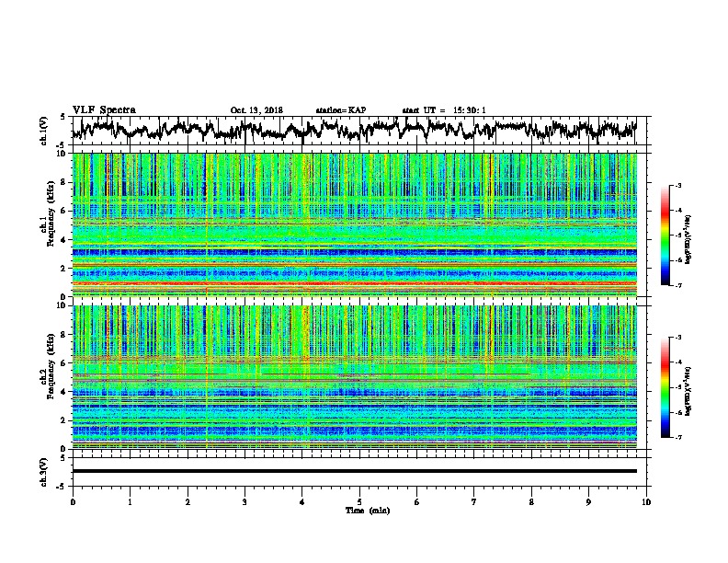This screenshot has height=563, width=728.
Task: Click time axis tick label "1"
Action: pos(130,502)
